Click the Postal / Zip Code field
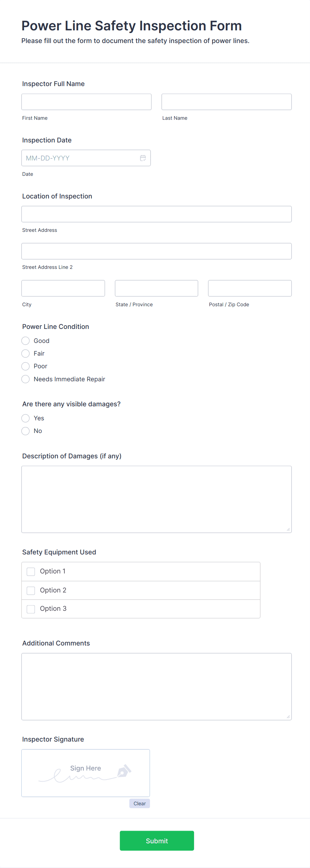Image resolution: width=310 pixels, height=868 pixels. pos(249,288)
